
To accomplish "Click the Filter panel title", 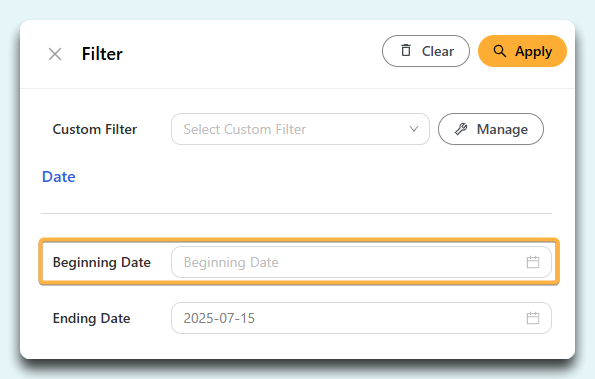I will (x=102, y=54).
